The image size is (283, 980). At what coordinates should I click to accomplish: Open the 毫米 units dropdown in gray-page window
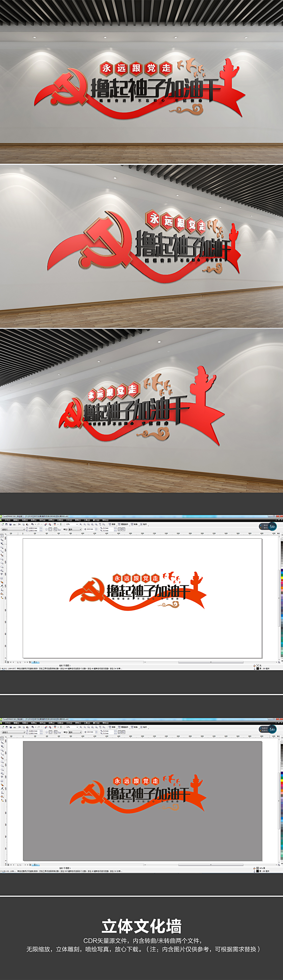[75, 732]
